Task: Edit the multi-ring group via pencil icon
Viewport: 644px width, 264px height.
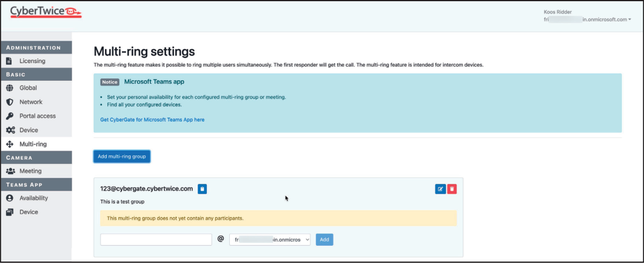Action: [440, 189]
